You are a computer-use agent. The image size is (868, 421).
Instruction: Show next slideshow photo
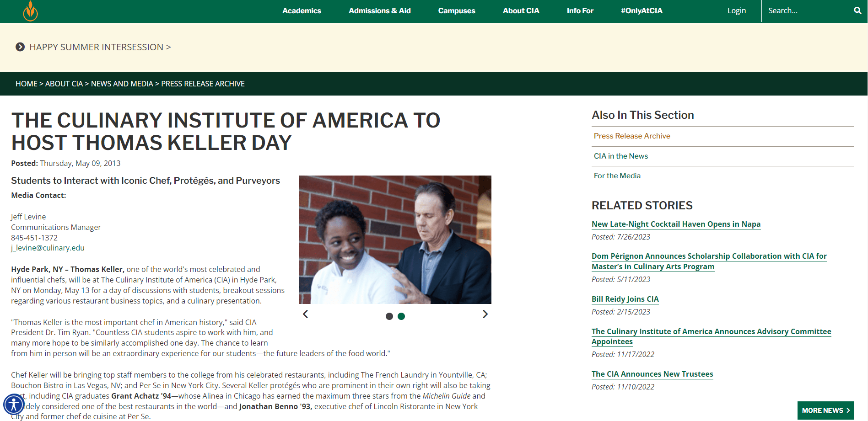point(485,314)
